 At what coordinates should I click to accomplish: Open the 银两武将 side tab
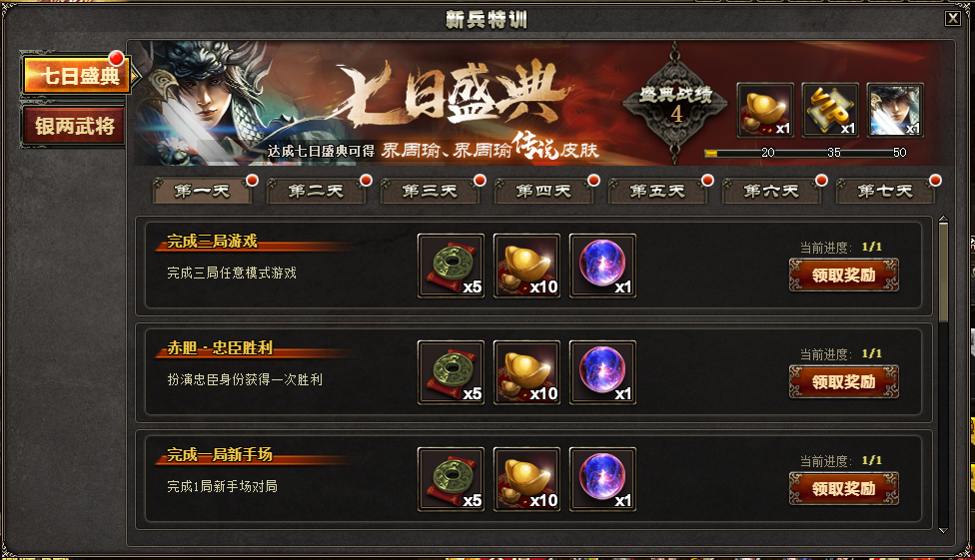(x=73, y=126)
